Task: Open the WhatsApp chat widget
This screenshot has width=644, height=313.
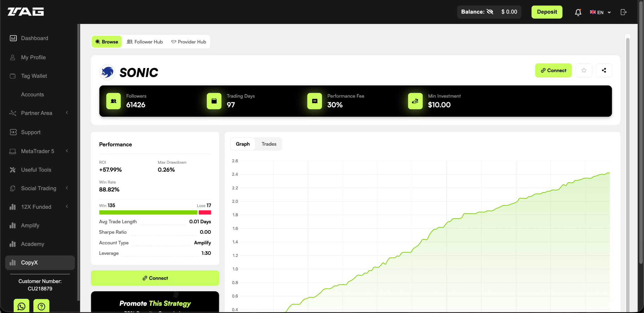Action: (x=21, y=306)
